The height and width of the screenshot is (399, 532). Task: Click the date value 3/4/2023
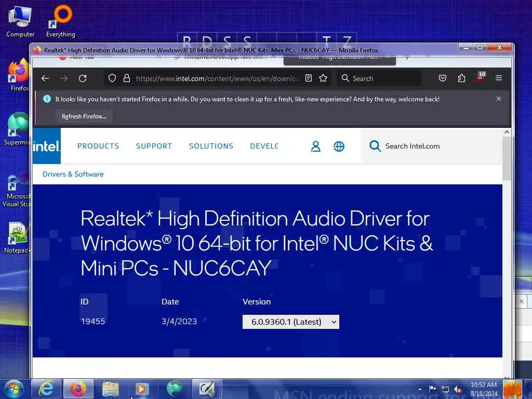(x=179, y=321)
